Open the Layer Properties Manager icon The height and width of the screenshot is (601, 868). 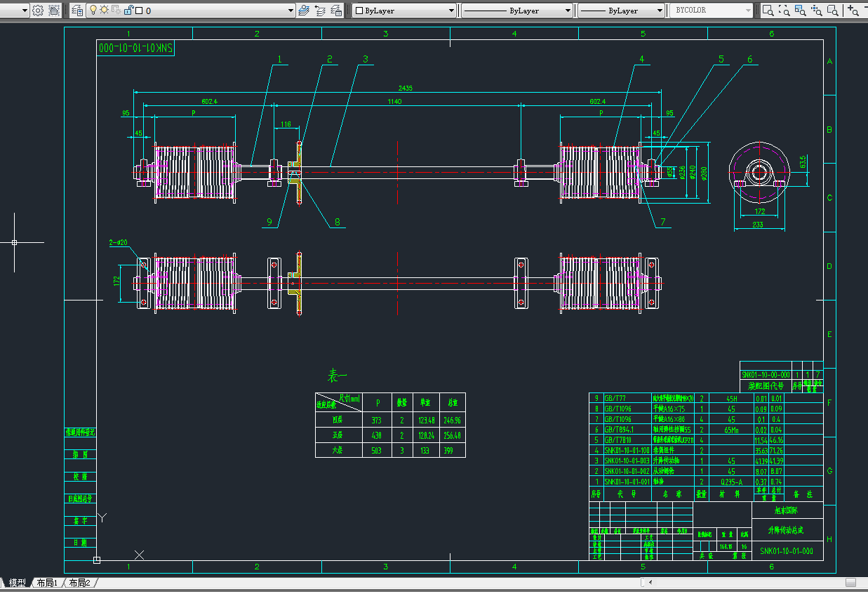tap(77, 11)
